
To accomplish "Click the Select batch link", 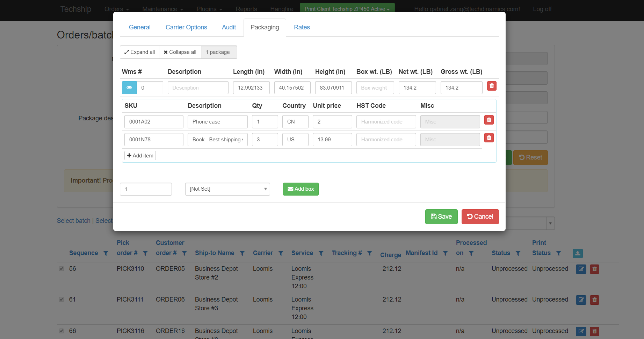I will tap(73, 220).
